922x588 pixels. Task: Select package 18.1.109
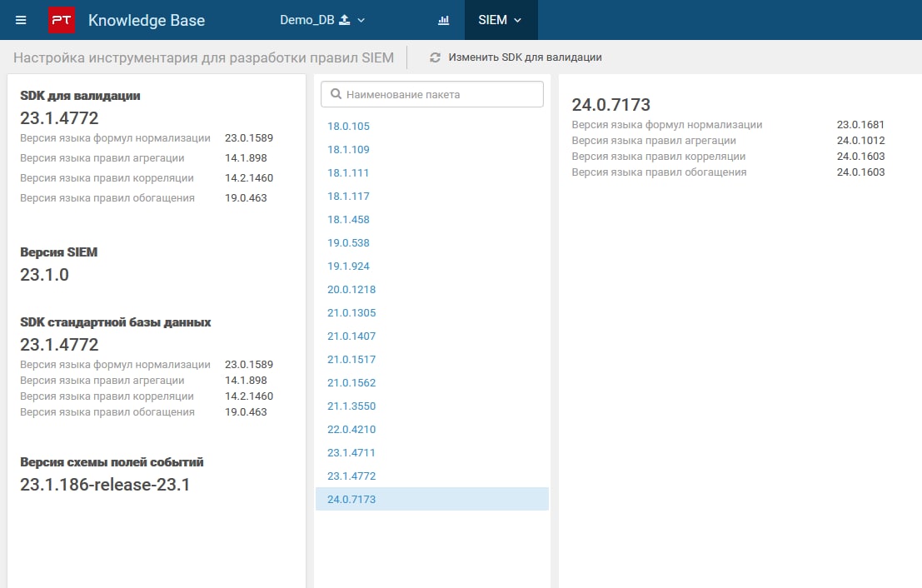coord(349,149)
